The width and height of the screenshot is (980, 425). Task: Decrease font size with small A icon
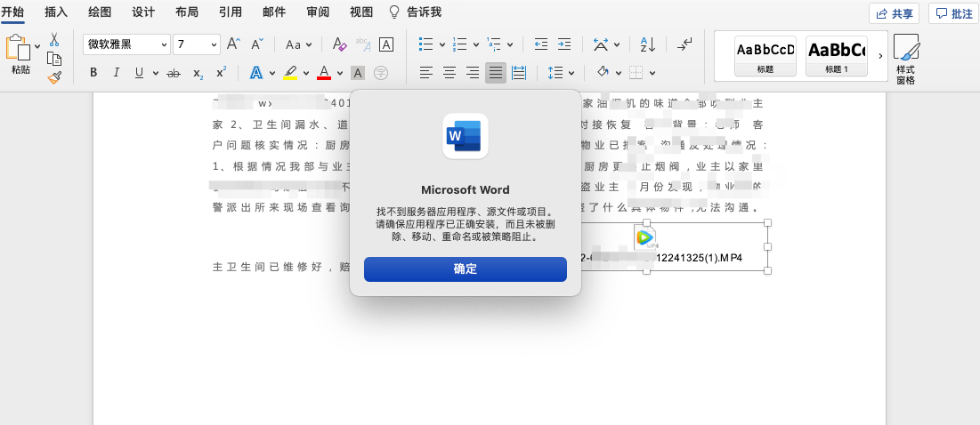[257, 44]
